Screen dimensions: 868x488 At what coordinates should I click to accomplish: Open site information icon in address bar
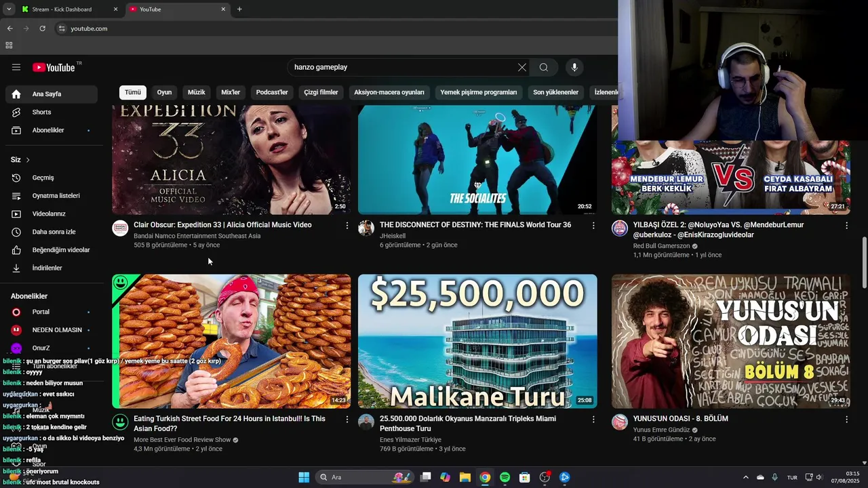click(x=62, y=28)
